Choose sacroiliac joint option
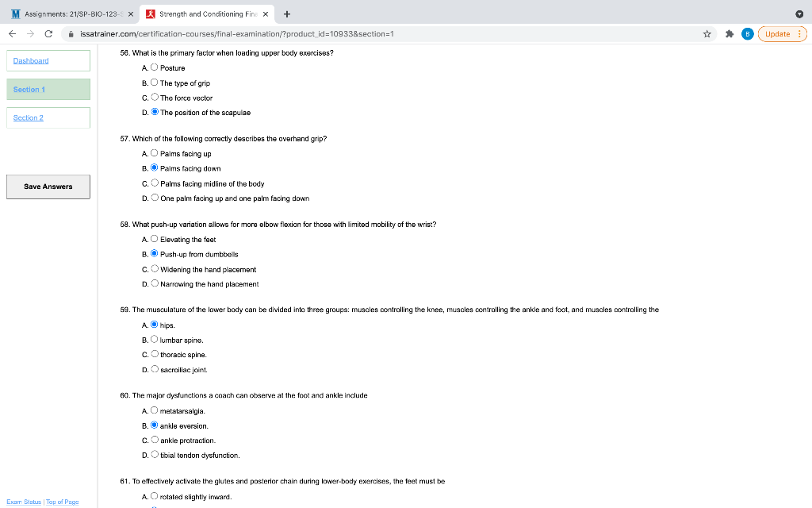Viewport: 812px width, 508px height. [x=155, y=369]
